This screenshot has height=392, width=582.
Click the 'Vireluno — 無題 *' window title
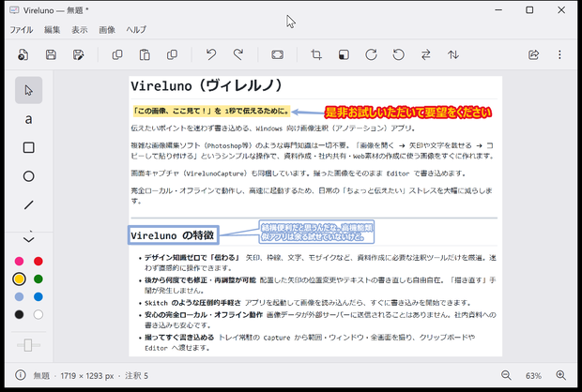point(56,10)
